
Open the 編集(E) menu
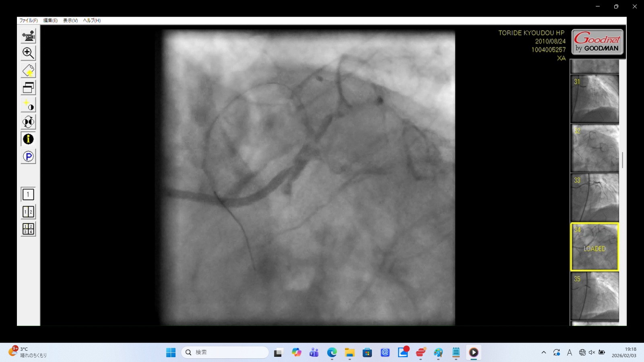50,21
